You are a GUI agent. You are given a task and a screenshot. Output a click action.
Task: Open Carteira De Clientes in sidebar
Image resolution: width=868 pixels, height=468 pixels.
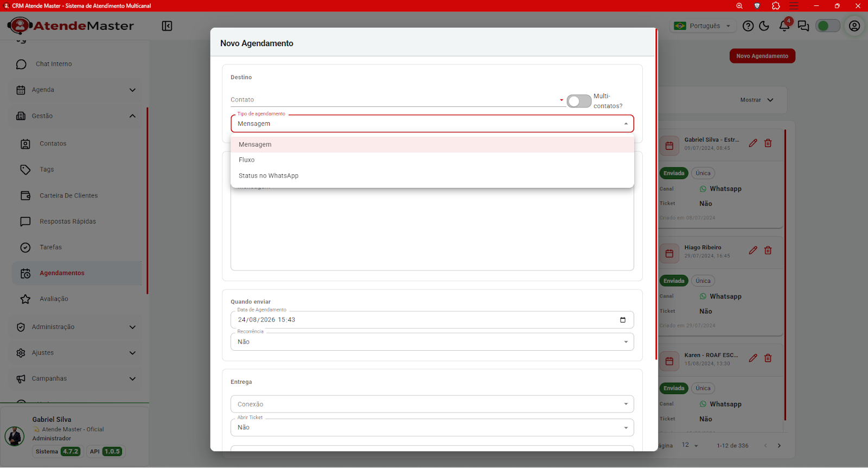[x=76, y=195]
